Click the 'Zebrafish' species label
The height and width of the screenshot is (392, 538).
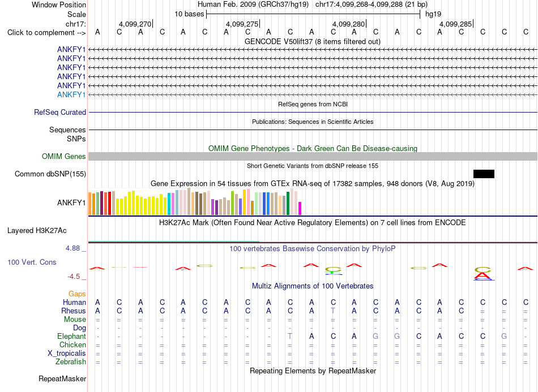[71, 361]
